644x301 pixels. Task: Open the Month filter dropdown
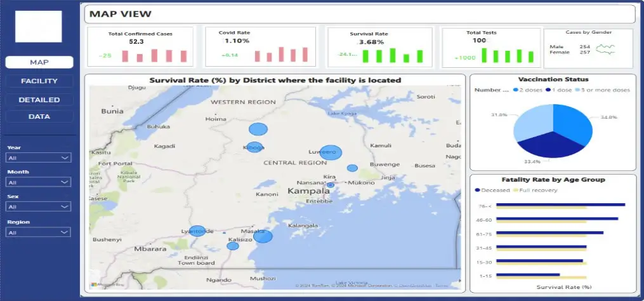(38, 182)
